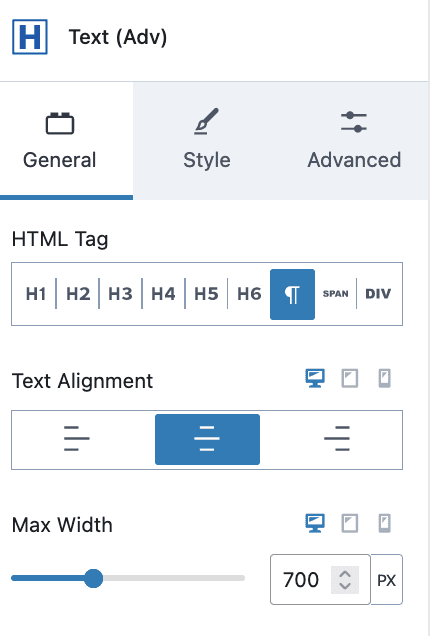Choose mobile device icon for Text Alignment
The width and height of the screenshot is (430, 636).
385,378
